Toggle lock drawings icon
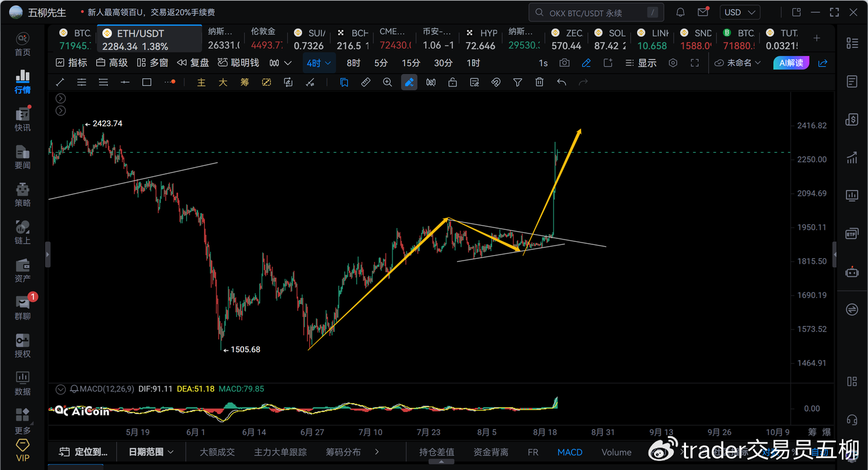868x470 pixels. click(453, 82)
